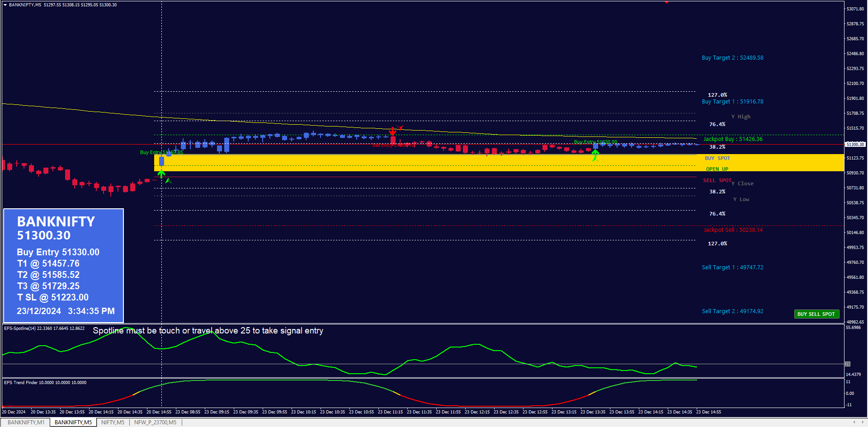The image size is (868, 427).
Task: Click the Sell Target 1 : 49747.72 label
Action: pyautogui.click(x=732, y=267)
